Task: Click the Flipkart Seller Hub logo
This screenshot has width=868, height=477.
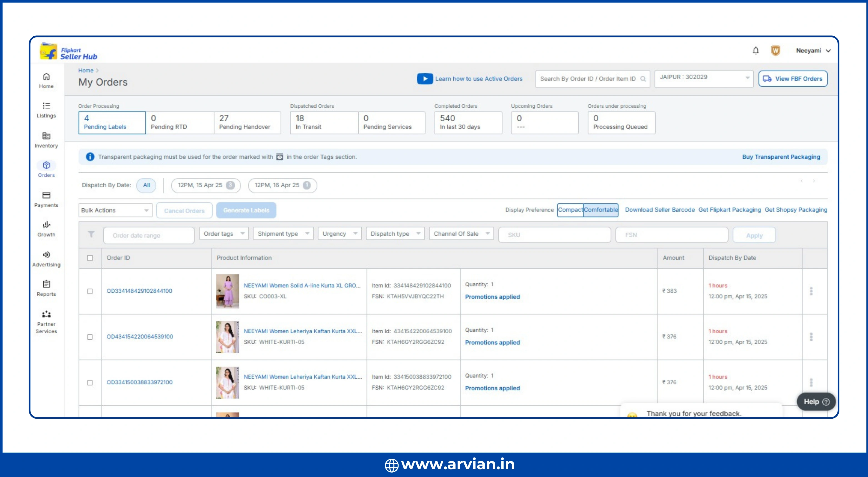Action: 69,52
